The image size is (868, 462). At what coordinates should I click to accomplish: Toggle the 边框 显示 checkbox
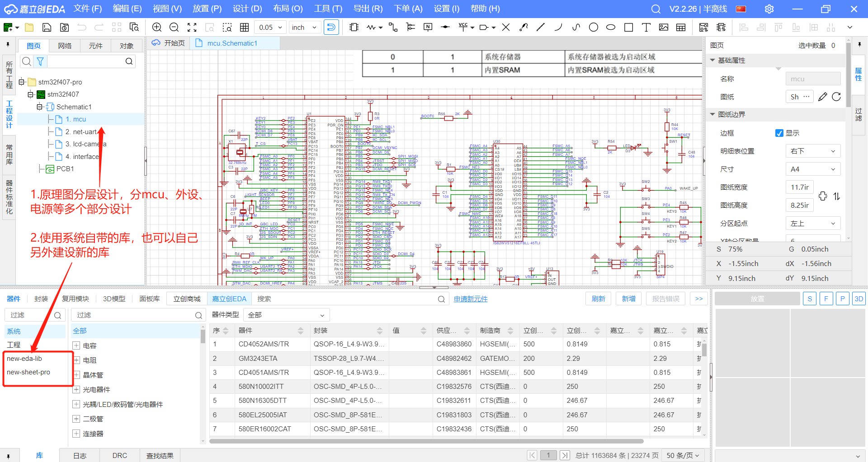[779, 133]
